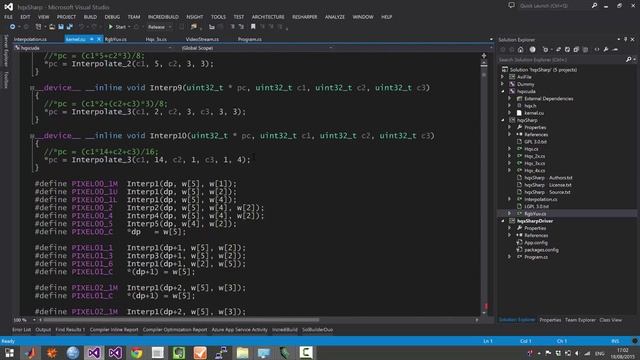640x360 pixels.
Task: Click the Home icon in Solution Explorer
Action: click(520, 50)
